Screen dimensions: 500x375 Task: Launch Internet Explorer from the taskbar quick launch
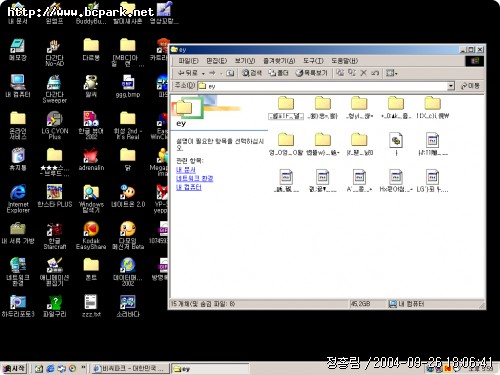pyautogui.click(x=50, y=368)
